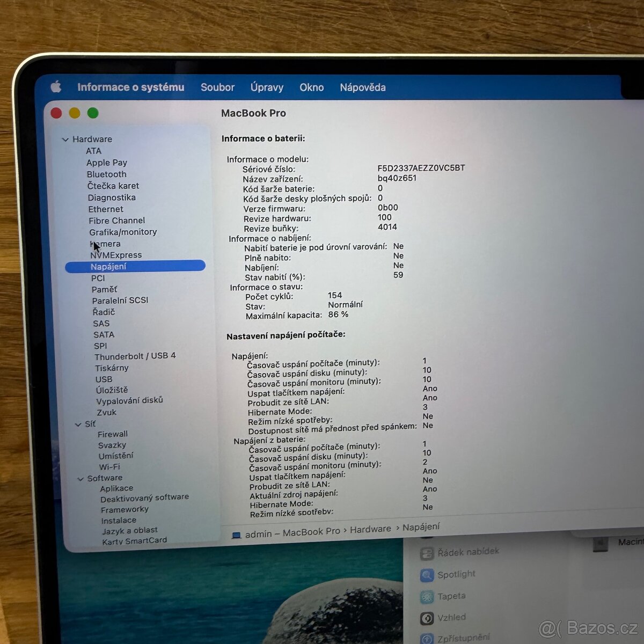Open the Vzhled (Appearance) settings icon
The width and height of the screenshot is (644, 644).
[427, 617]
